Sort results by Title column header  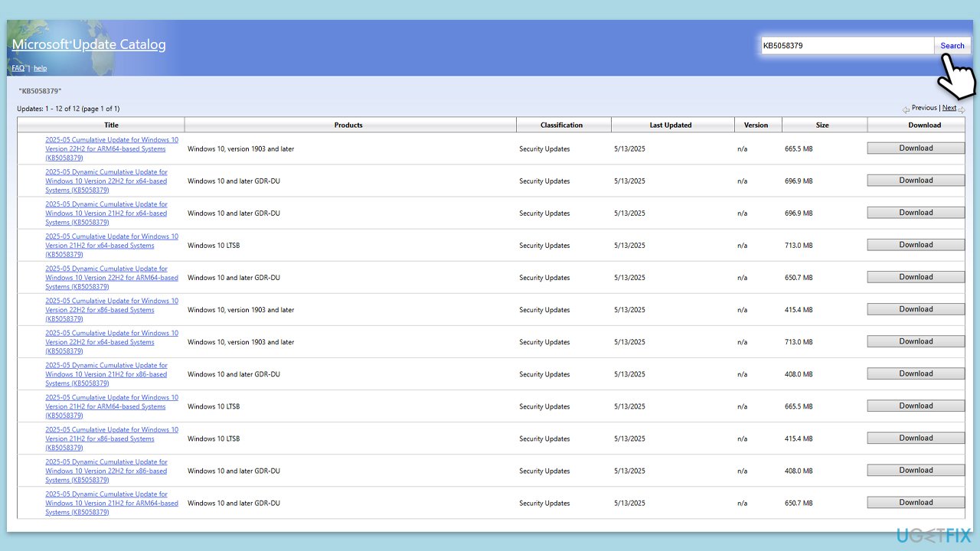[x=111, y=125]
